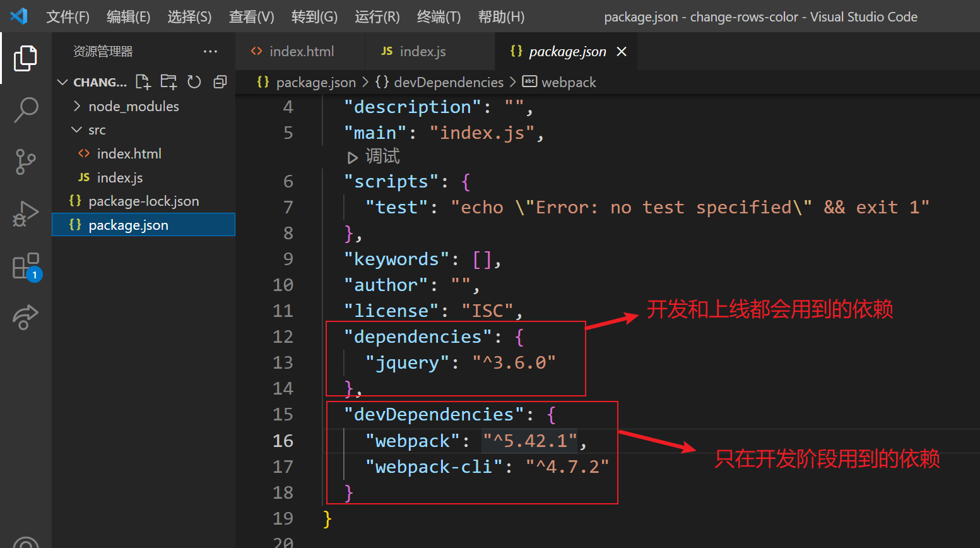Screen dimensions: 980x548
Task: Click the "^4.7.2" version value
Action: [567, 467]
